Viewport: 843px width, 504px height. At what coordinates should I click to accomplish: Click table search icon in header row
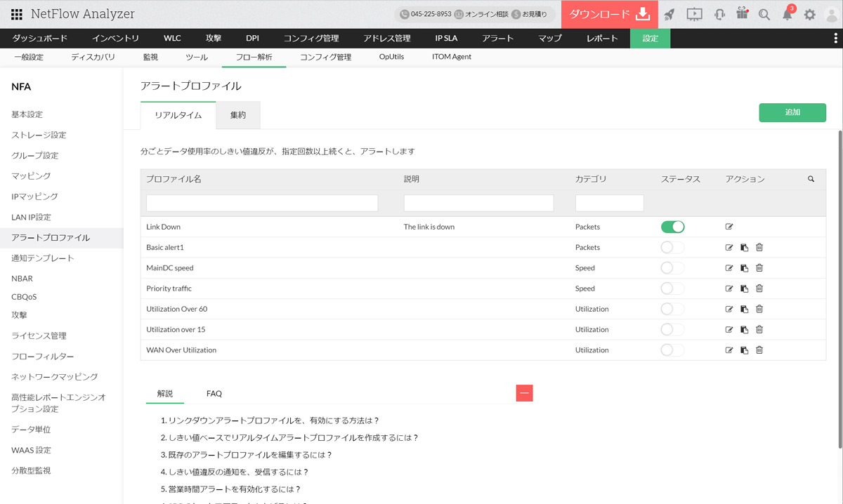click(811, 180)
